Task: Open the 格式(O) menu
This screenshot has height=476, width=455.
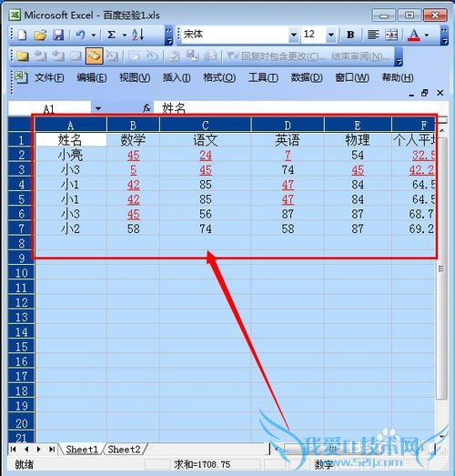Action: pos(219,77)
